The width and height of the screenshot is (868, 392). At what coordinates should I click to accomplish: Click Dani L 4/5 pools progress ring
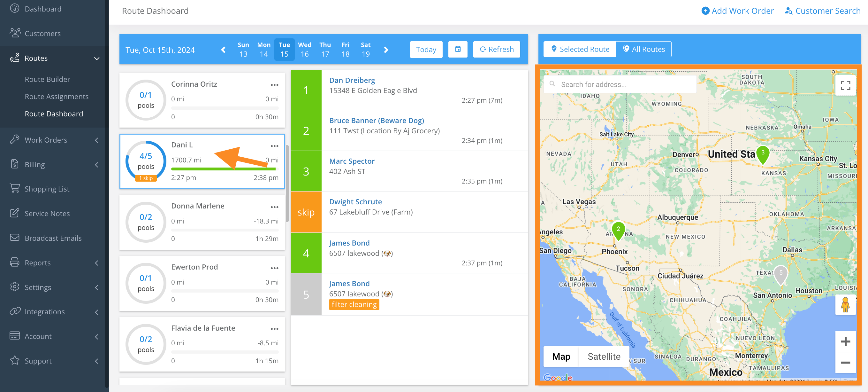pyautogui.click(x=146, y=161)
